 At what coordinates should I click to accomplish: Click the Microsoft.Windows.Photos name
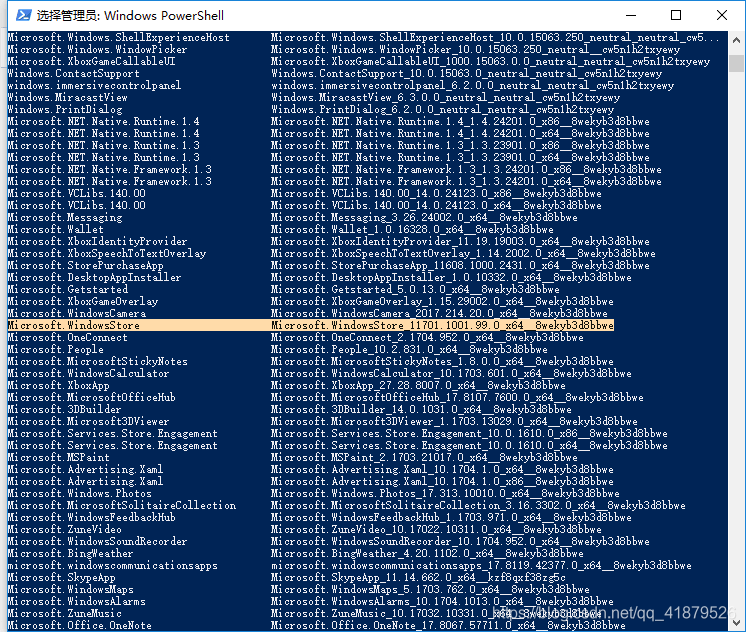click(79, 494)
